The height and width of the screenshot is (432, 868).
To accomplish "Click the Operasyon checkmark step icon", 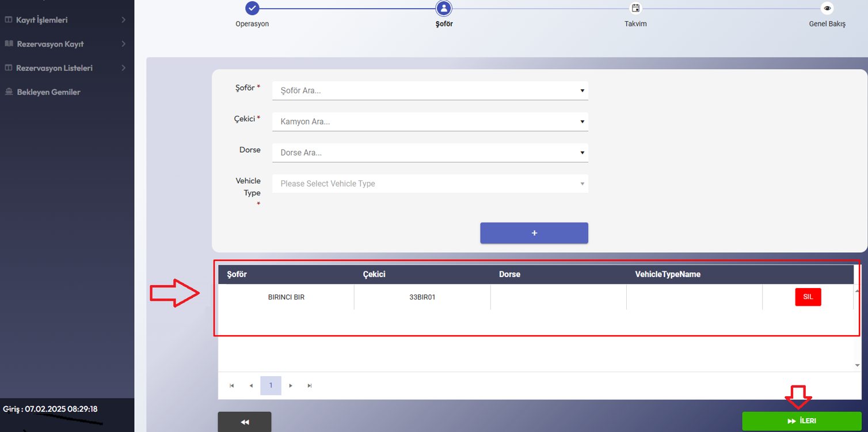I will (x=252, y=8).
